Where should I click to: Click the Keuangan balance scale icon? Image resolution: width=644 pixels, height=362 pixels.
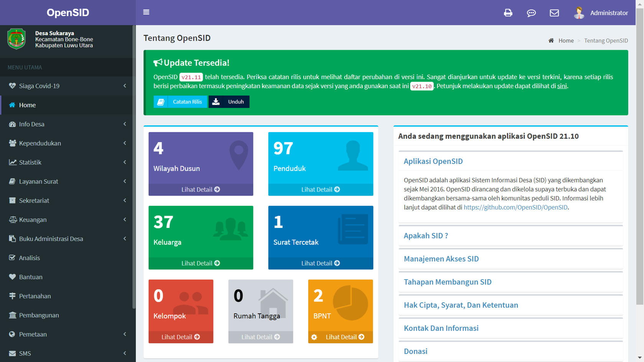(x=11, y=219)
